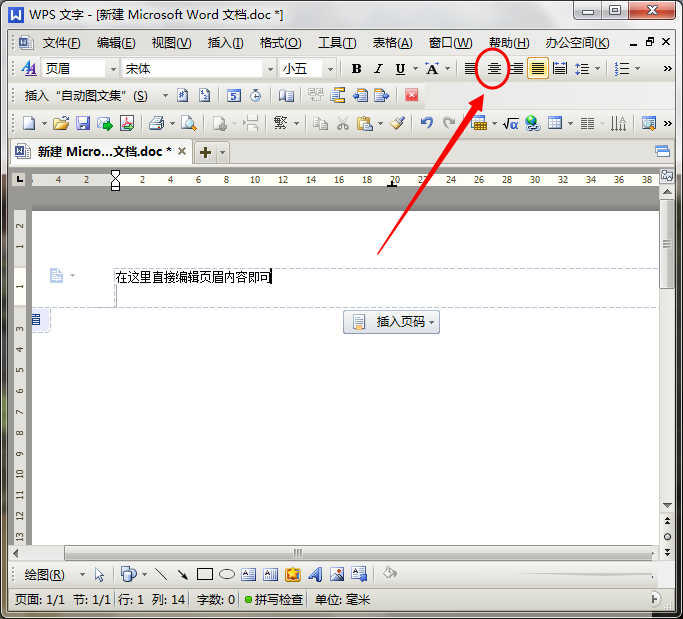This screenshot has width=683, height=619.
Task: Toggle underline formatting
Action: [400, 69]
